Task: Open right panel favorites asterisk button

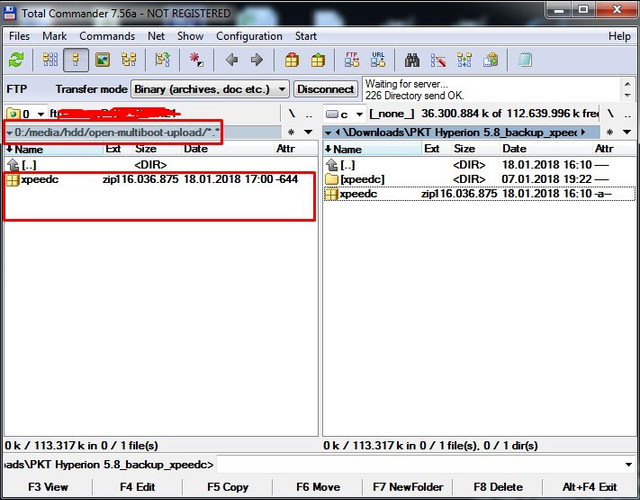Action: click(x=610, y=132)
